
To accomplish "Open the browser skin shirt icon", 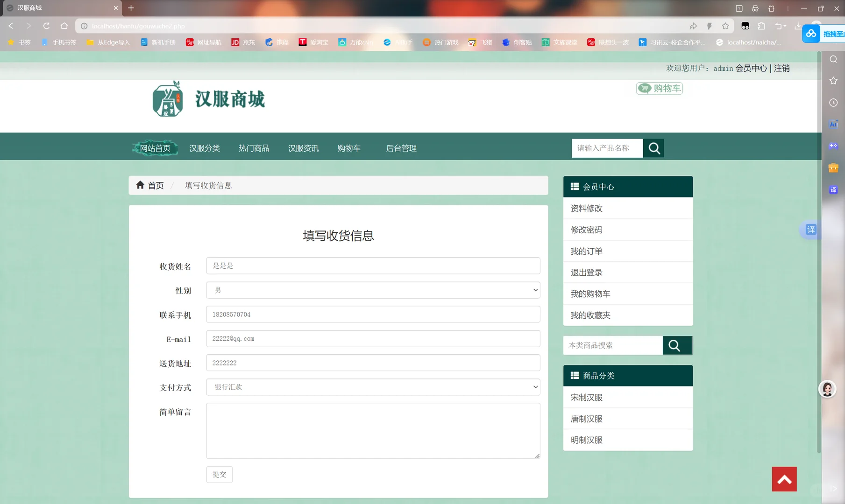I will pyautogui.click(x=772, y=8).
